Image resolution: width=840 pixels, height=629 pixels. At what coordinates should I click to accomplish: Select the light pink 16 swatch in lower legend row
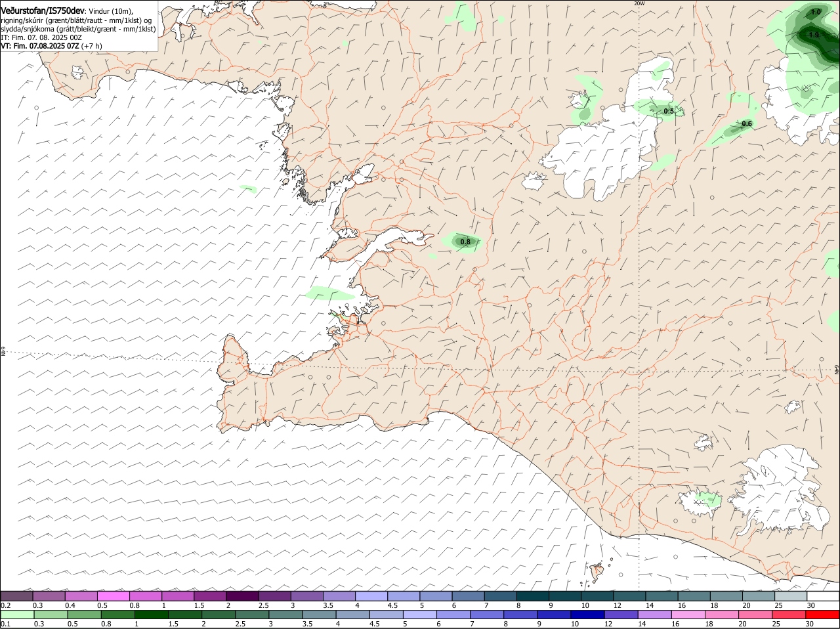(x=688, y=615)
